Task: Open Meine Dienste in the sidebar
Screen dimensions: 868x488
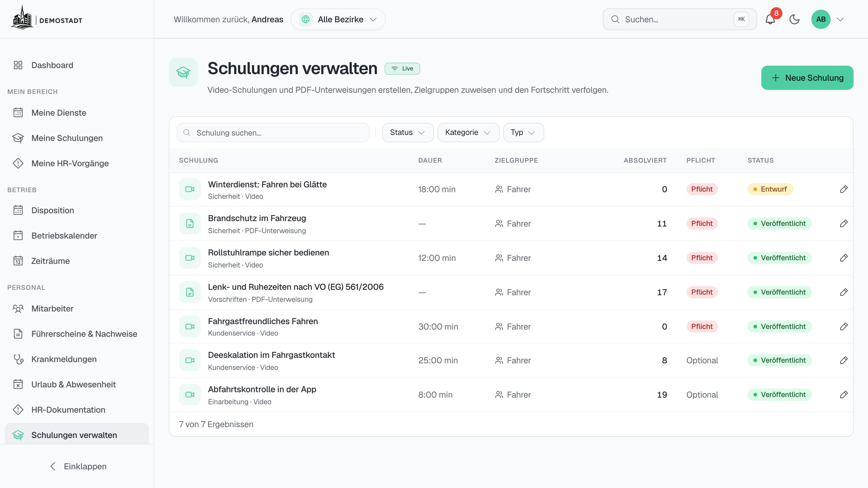Action: pyautogui.click(x=77, y=113)
